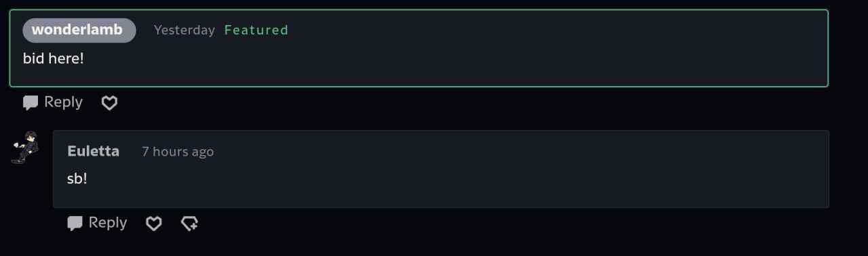Open the wonderlamb username badge
The height and width of the screenshot is (256, 868).
(79, 30)
